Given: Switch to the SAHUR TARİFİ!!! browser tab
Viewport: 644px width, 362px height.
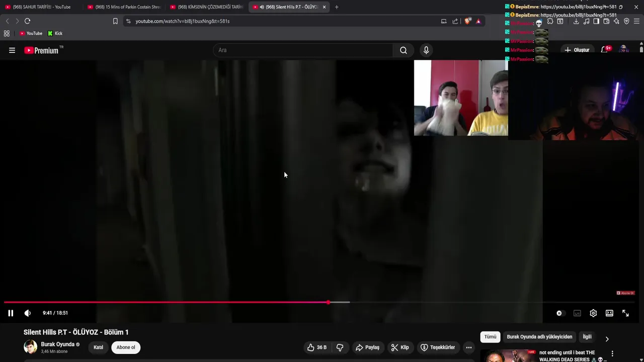Looking at the screenshot, I should coord(42,7).
